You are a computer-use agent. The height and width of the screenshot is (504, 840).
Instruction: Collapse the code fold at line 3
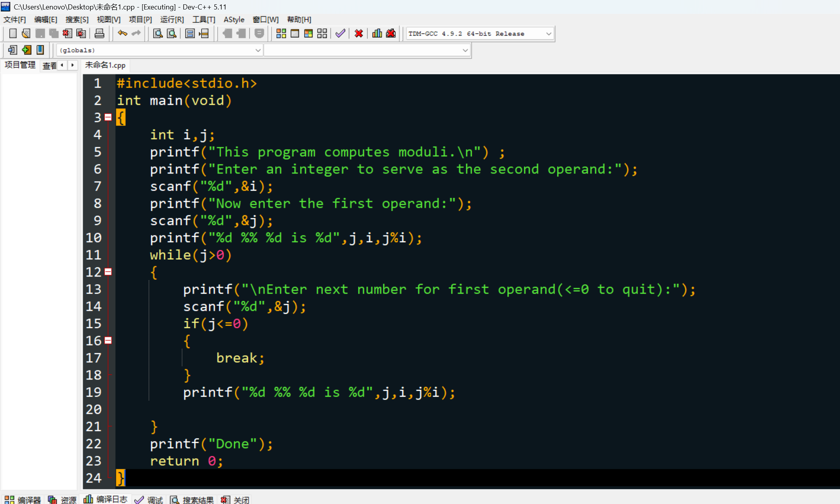click(x=108, y=117)
